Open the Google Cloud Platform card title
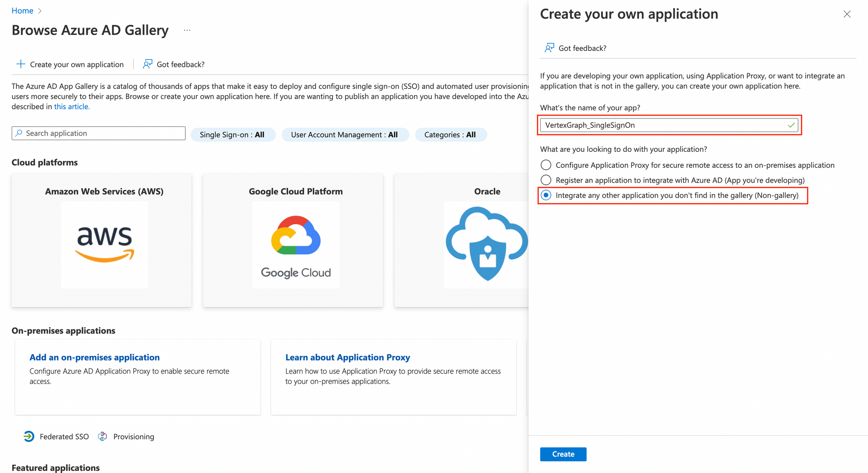 point(296,191)
